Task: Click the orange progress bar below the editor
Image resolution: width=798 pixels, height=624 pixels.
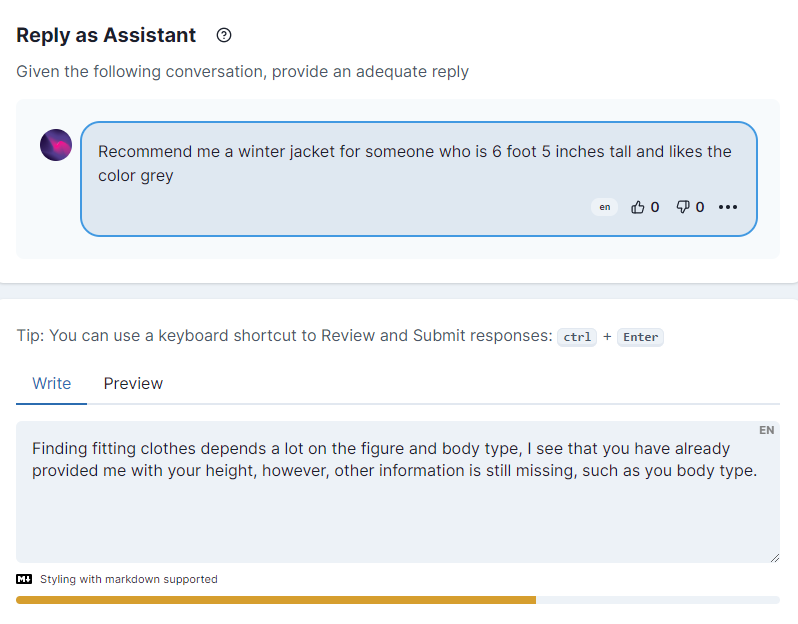Action: (x=276, y=600)
